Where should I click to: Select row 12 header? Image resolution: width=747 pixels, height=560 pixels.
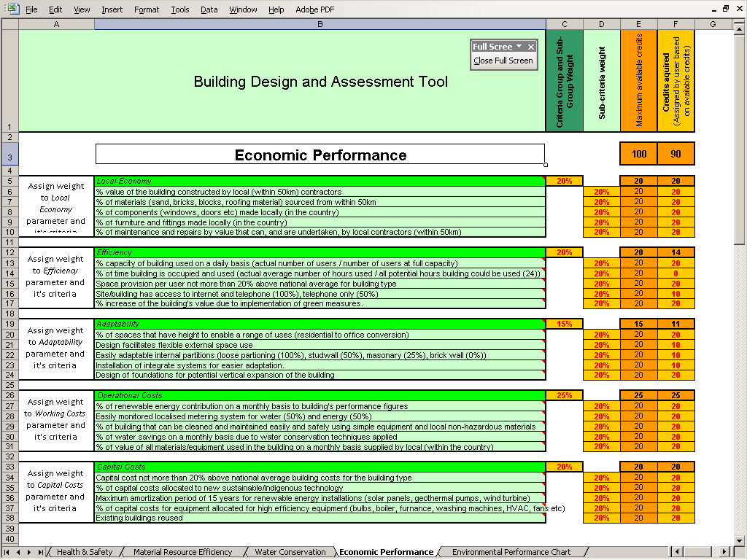(9, 252)
